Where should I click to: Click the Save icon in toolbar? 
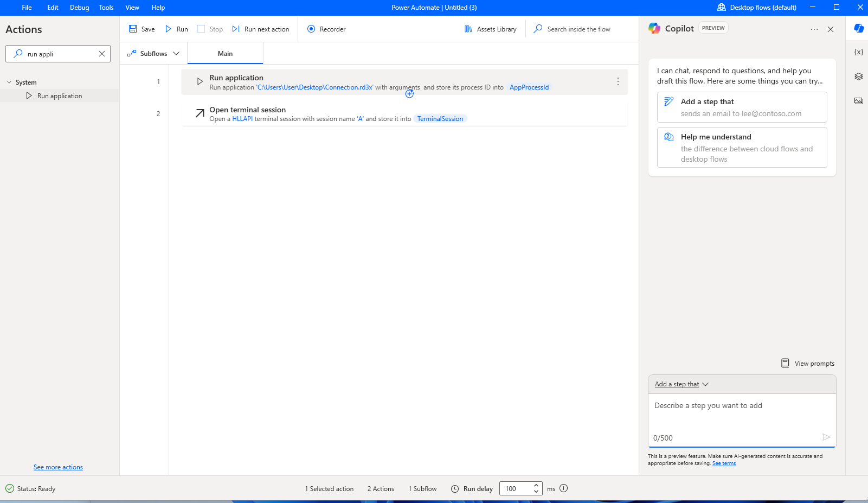[133, 29]
